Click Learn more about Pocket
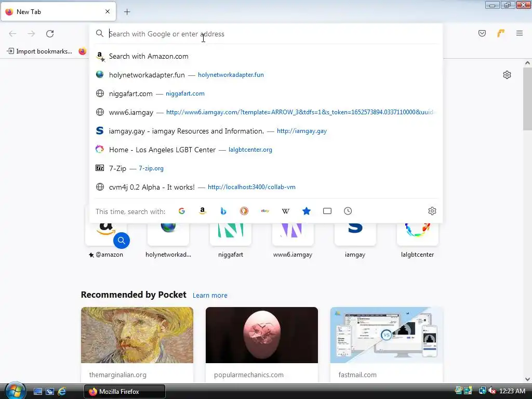This screenshot has width=532, height=399. [x=210, y=295]
